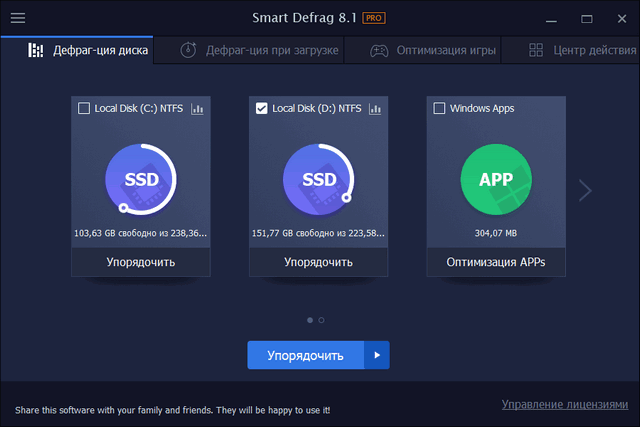Viewport: 640px width, 427px height.
Task: Start defrag with blue Упорядочить button
Action: coord(306,355)
